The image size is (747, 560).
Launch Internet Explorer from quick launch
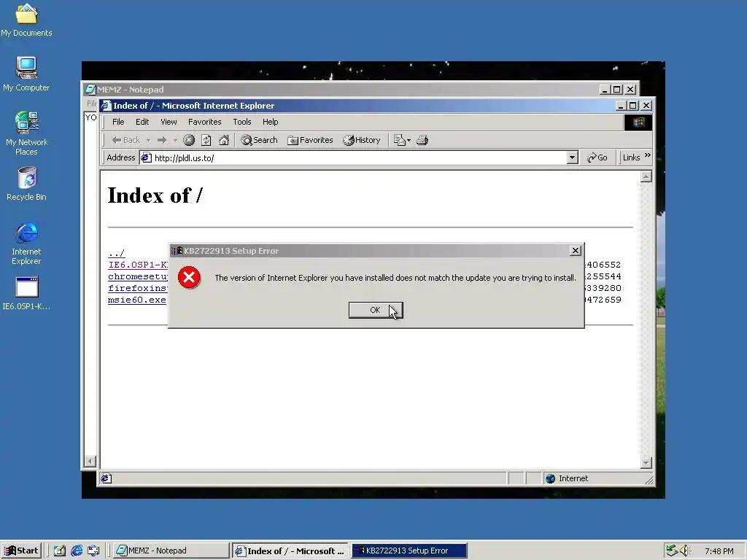pyautogui.click(x=77, y=551)
